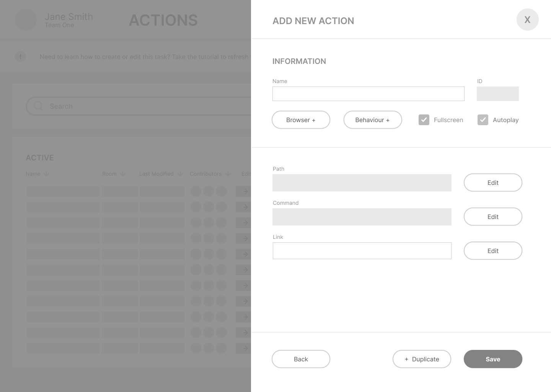551x392 pixels.
Task: Click first row's arrow icon
Action: coord(245,191)
